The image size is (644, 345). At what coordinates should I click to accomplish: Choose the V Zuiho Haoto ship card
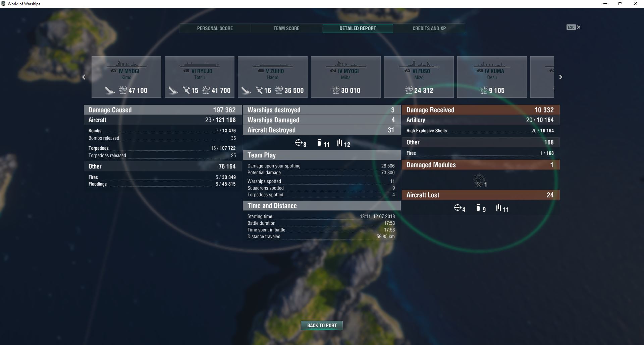click(x=273, y=77)
